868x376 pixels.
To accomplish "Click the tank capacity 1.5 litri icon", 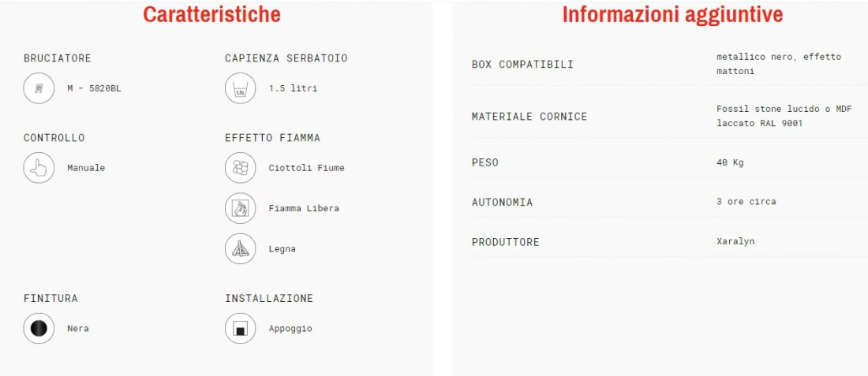I will [x=240, y=88].
